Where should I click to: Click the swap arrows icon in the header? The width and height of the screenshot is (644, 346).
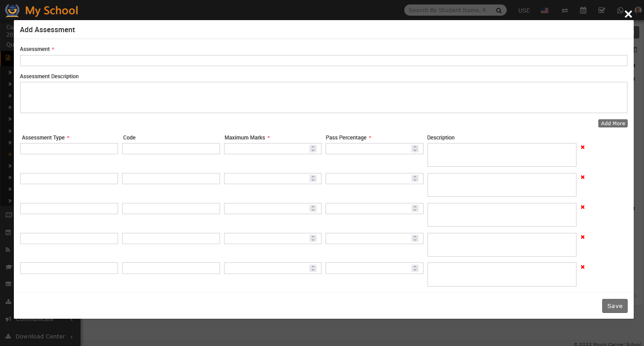(565, 10)
